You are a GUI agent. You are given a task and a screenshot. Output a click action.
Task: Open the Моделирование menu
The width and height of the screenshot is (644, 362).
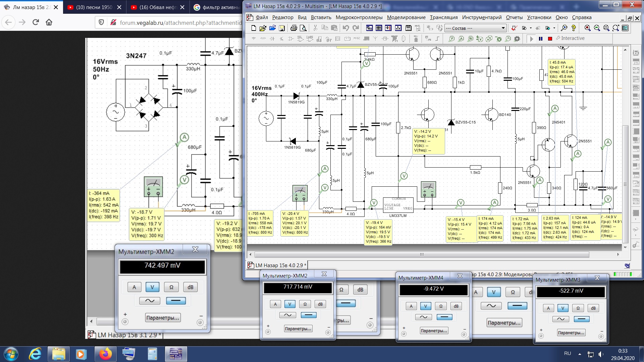(406, 17)
